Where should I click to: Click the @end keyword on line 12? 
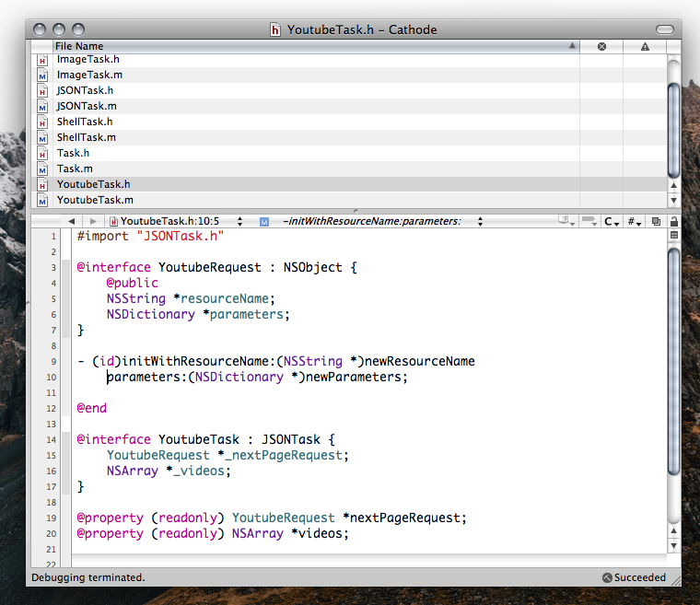(x=91, y=408)
